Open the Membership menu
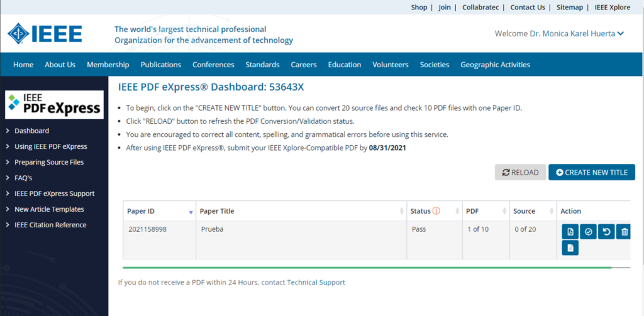 click(x=108, y=65)
